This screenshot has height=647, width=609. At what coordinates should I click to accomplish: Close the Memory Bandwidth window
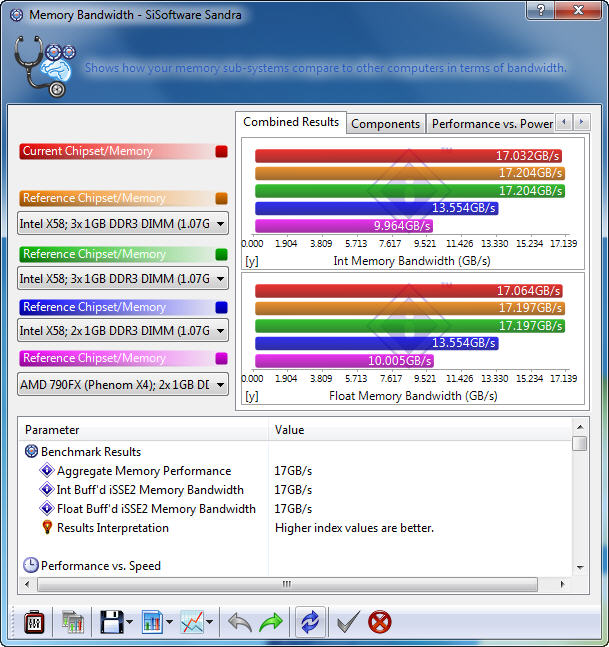pos(578,10)
